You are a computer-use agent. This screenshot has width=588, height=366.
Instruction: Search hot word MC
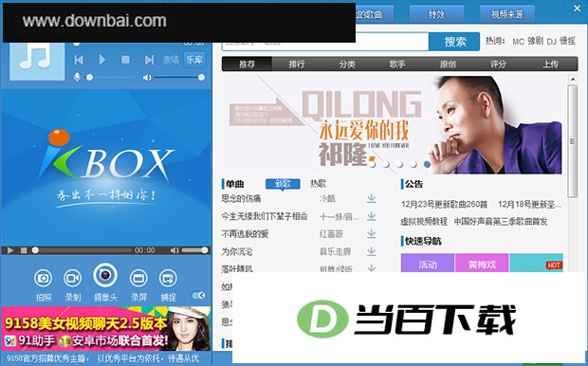(x=518, y=42)
